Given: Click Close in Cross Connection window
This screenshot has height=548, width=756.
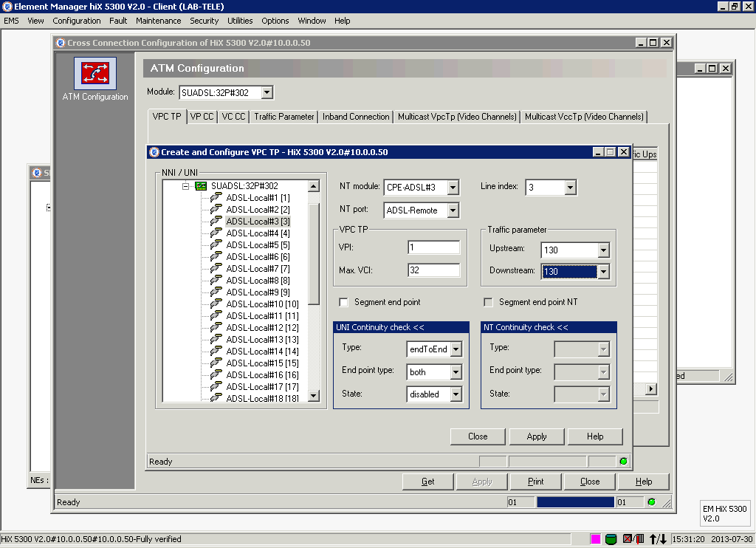Looking at the screenshot, I should pyautogui.click(x=590, y=482).
